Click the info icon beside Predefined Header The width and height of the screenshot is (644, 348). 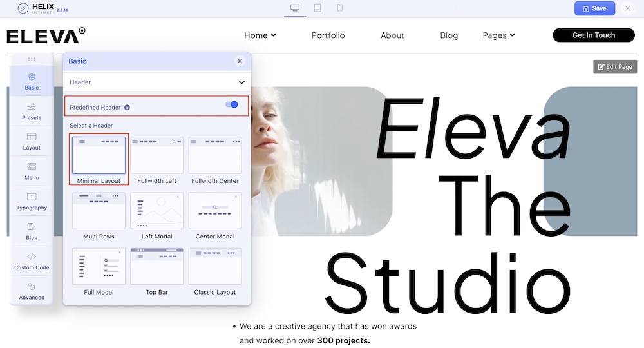tap(128, 108)
